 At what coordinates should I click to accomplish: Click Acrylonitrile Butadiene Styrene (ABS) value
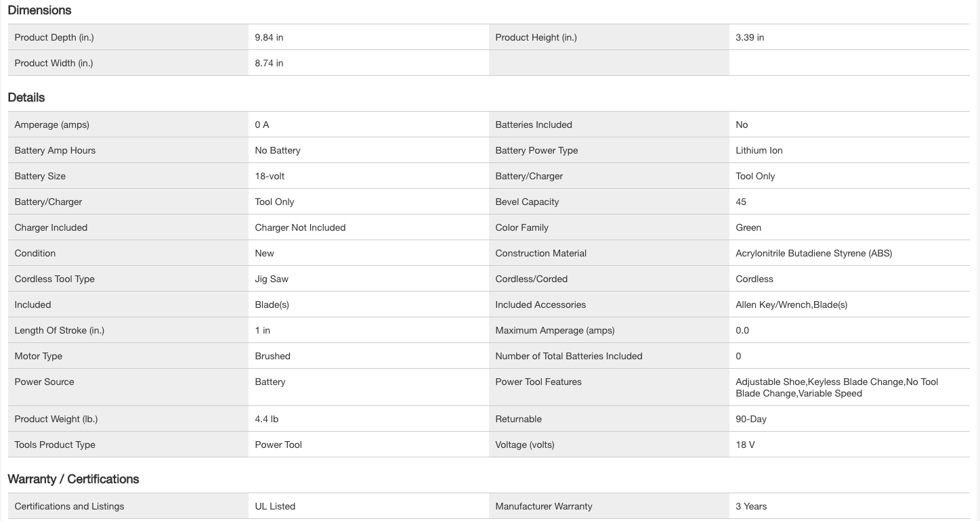[813, 253]
